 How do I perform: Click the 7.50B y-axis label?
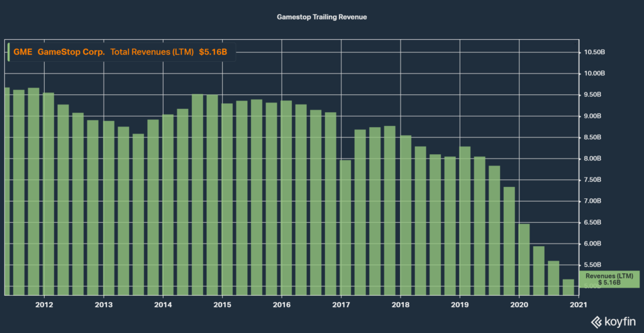coord(592,180)
